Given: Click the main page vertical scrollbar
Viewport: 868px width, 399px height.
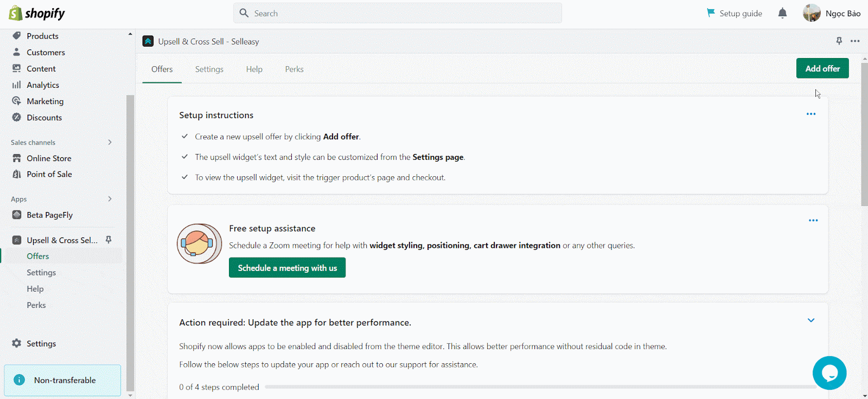Looking at the screenshot, I should (864, 136).
